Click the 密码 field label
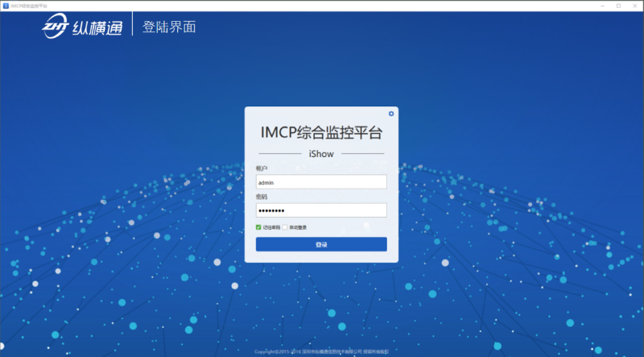This screenshot has width=644, height=357. click(261, 196)
